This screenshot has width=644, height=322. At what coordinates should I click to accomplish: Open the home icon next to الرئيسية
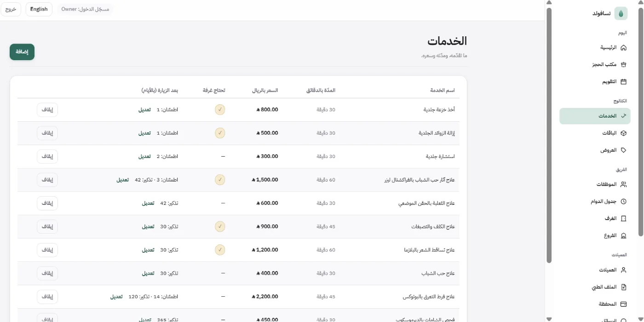[624, 48]
